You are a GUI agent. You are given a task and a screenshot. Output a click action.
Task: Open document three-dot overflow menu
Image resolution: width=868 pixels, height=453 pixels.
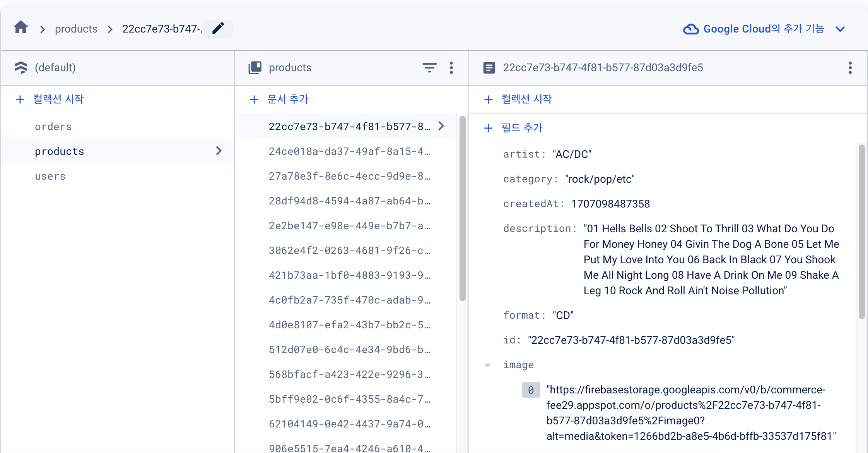(850, 68)
